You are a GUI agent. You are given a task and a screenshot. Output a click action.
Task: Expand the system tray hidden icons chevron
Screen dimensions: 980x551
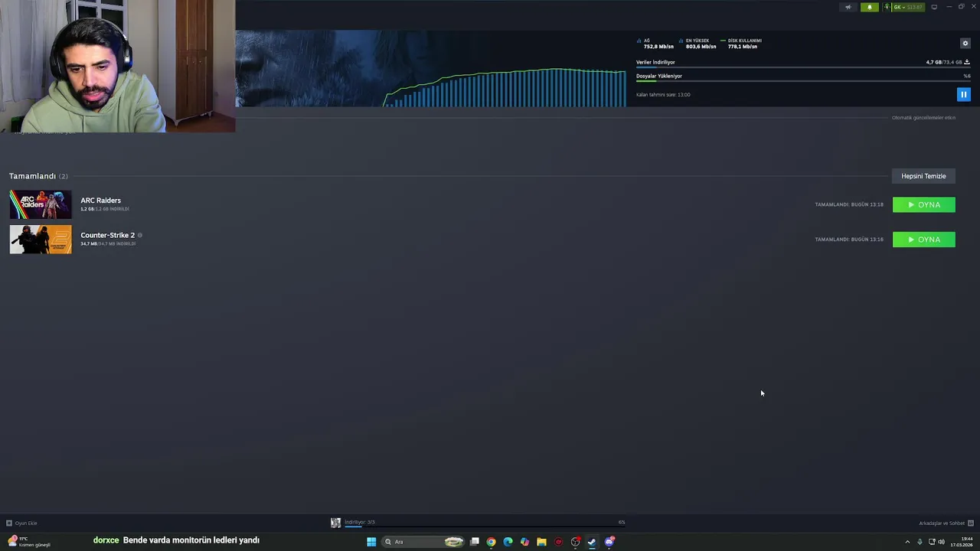click(x=907, y=542)
